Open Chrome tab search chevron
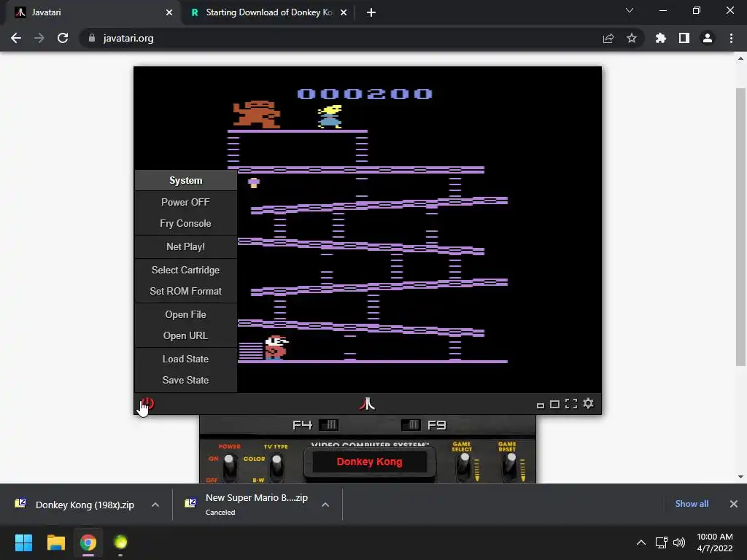This screenshot has width=747, height=560. pos(630,10)
